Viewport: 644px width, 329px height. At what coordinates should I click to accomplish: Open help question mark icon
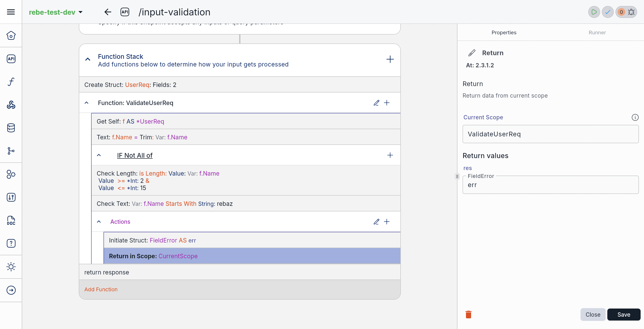[x=11, y=243]
